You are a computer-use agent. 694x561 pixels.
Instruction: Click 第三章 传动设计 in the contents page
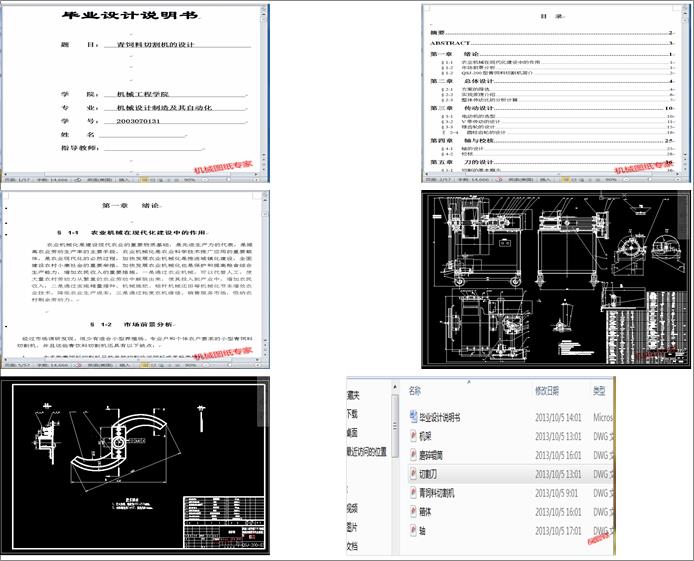point(552,108)
